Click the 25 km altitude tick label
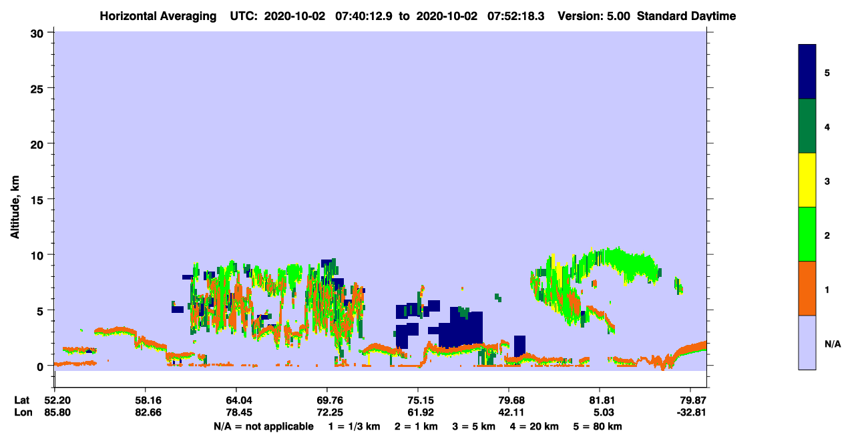This screenshot has height=445, width=868. [37, 88]
